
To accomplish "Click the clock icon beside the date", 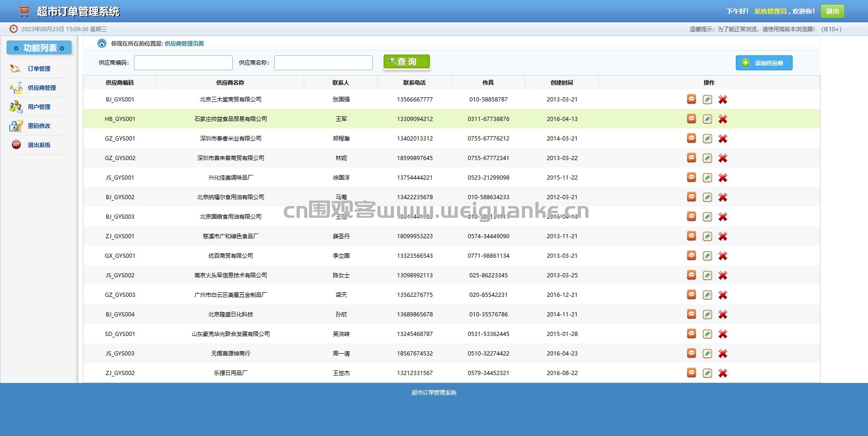I will pos(14,29).
